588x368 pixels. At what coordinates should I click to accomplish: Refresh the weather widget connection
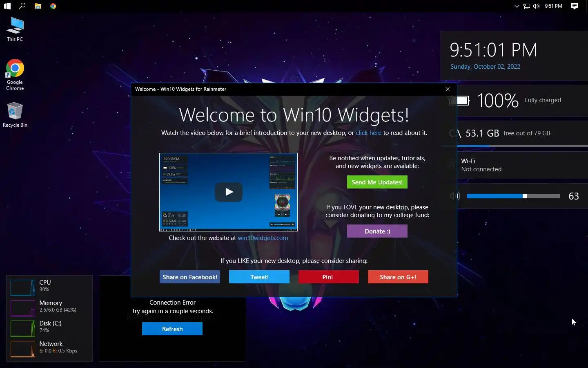pos(172,329)
